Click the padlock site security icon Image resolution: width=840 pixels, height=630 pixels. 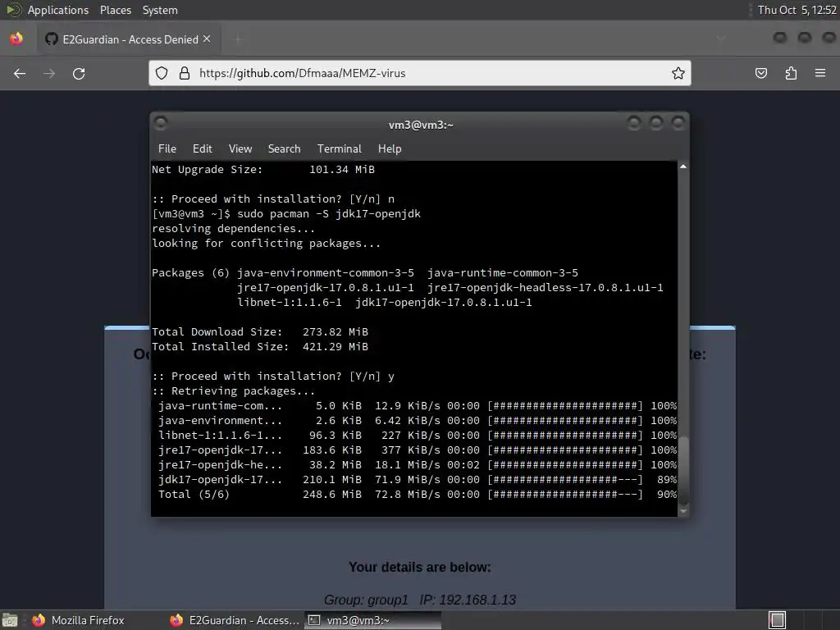[185, 73]
